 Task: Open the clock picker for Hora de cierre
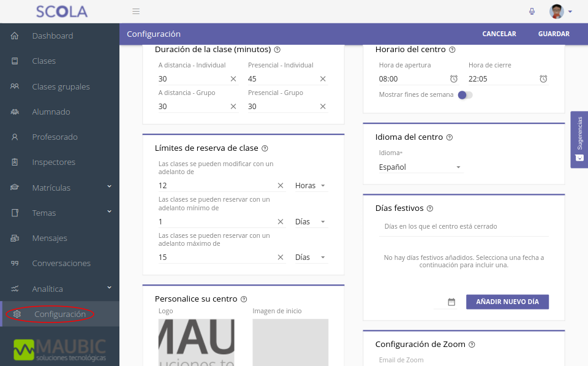543,79
